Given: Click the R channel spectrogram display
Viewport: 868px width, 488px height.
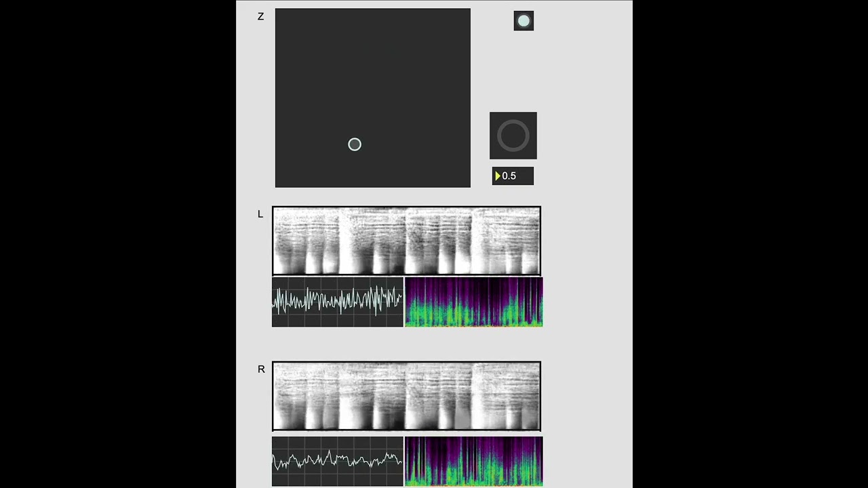Looking at the screenshot, I should tap(406, 396).
